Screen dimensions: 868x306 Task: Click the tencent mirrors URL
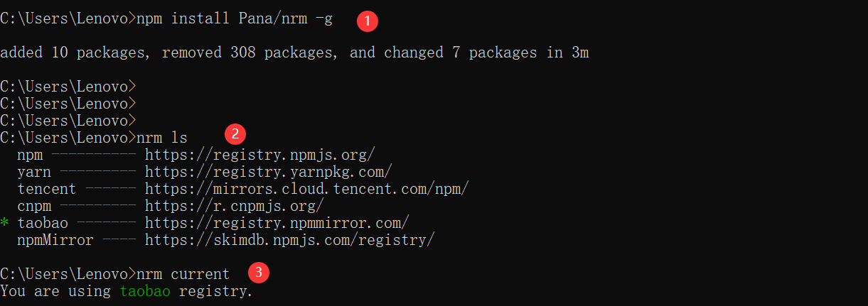pyautogui.click(x=307, y=189)
